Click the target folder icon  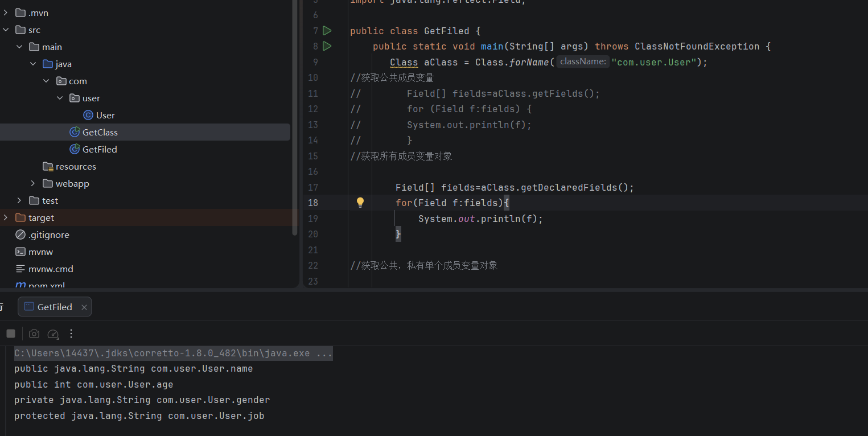[x=20, y=217]
